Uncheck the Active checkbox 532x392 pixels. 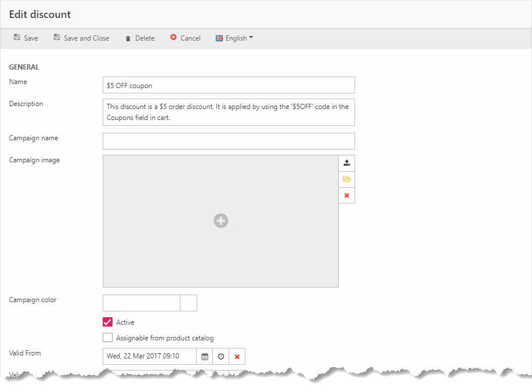(107, 322)
